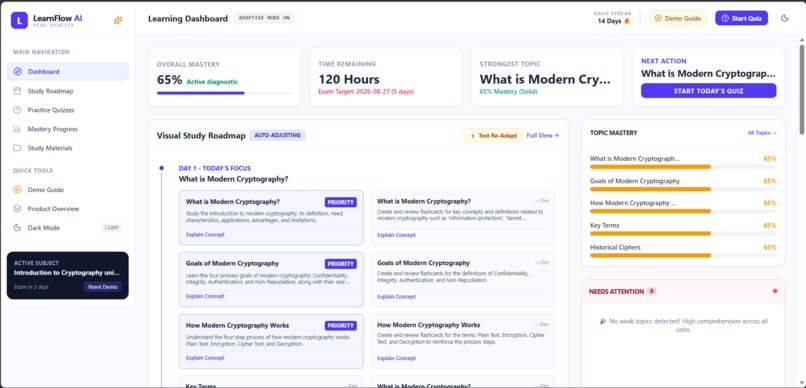
Task: Click PRIORITY badge on How Modern Cryptography Works card
Action: pos(340,325)
